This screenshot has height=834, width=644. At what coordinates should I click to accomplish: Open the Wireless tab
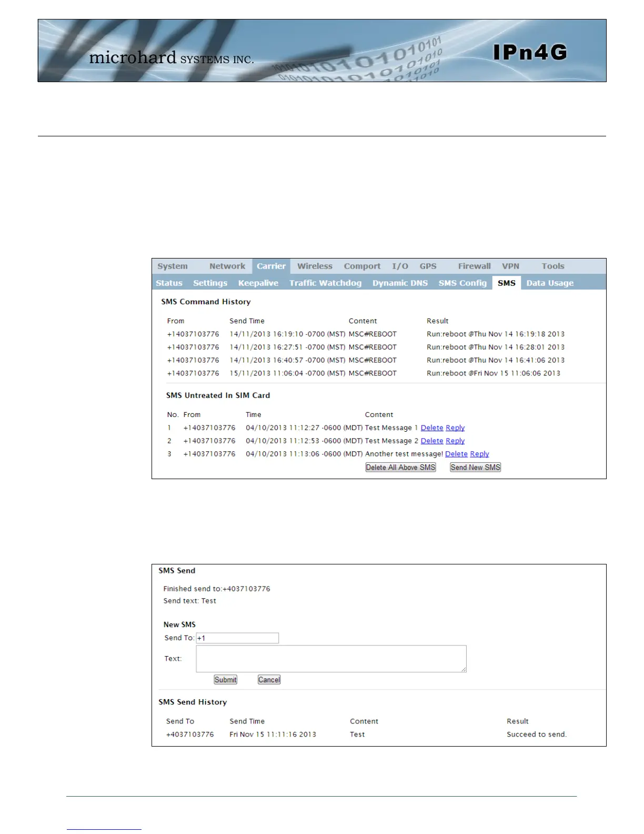pos(315,266)
